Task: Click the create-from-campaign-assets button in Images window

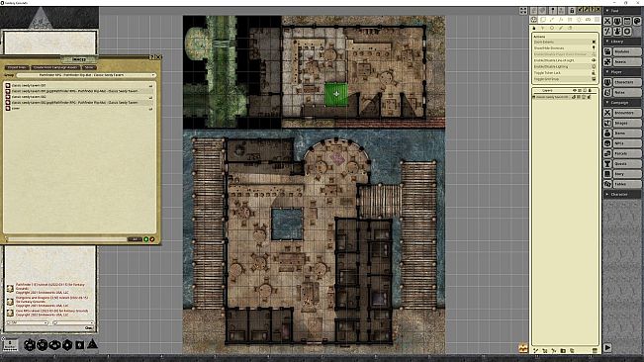Action: pyautogui.click(x=55, y=67)
